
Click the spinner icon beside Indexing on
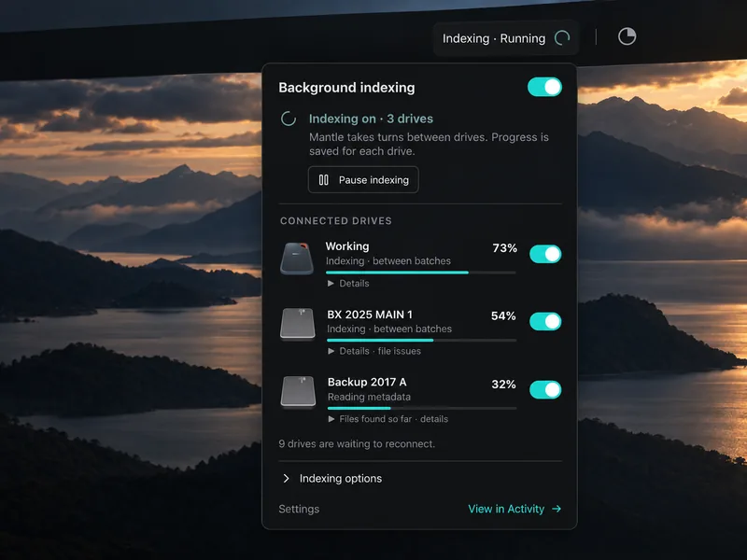(289, 119)
